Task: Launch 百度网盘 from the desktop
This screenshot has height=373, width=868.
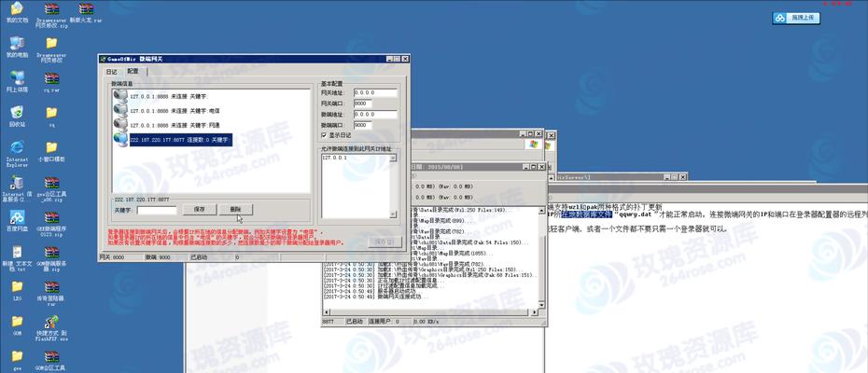Action: click(17, 220)
